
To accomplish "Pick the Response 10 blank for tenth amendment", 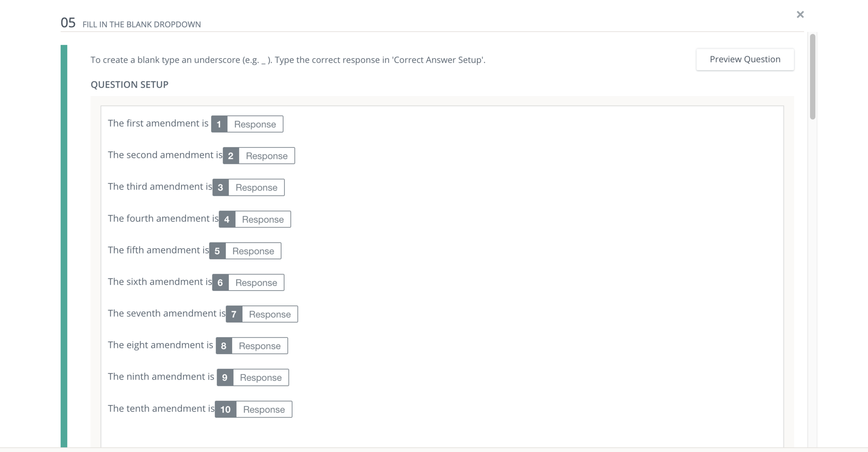I will pyautogui.click(x=264, y=410).
